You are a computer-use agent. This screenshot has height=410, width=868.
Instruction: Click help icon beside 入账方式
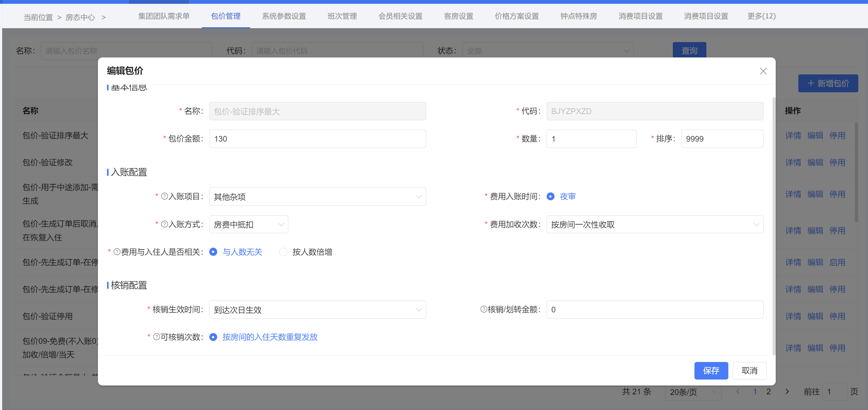coord(164,224)
